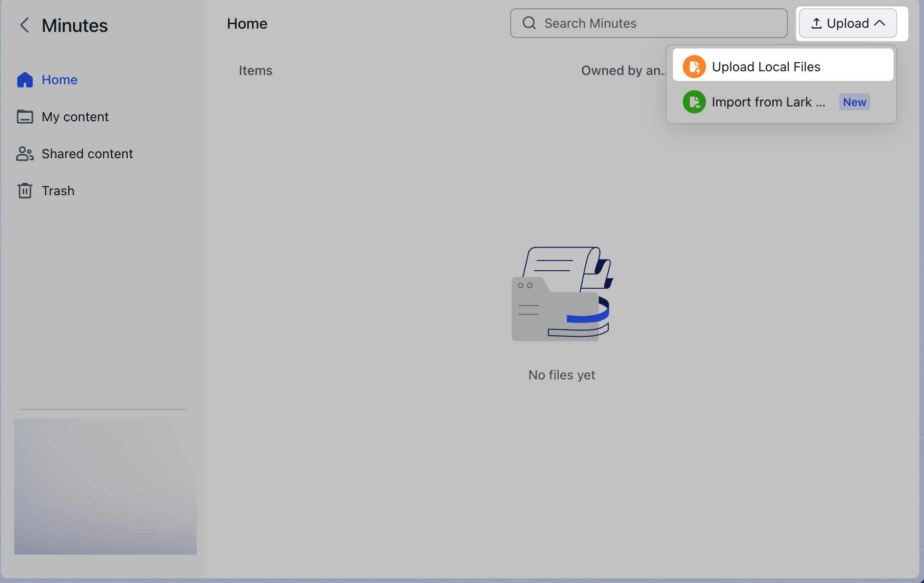Click the sidebar banner image at bottom
Screen dimensions: 924x583
coord(106,486)
